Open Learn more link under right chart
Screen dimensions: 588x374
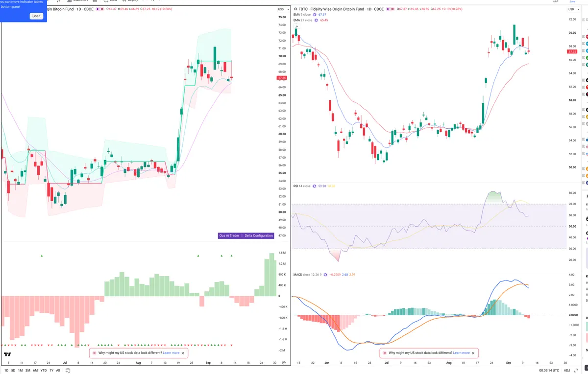pyautogui.click(x=461, y=352)
